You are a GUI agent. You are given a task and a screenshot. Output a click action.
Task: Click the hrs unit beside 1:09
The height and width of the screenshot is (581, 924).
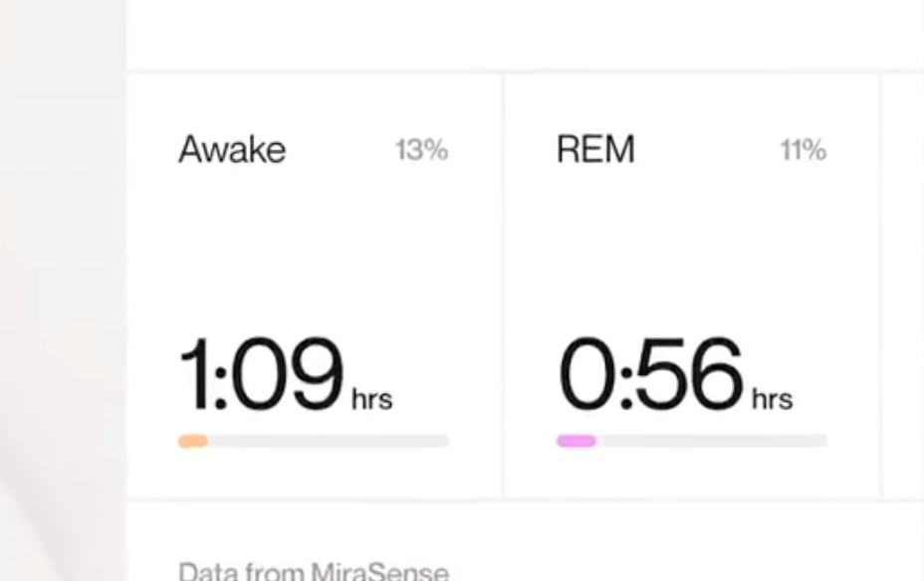372,400
